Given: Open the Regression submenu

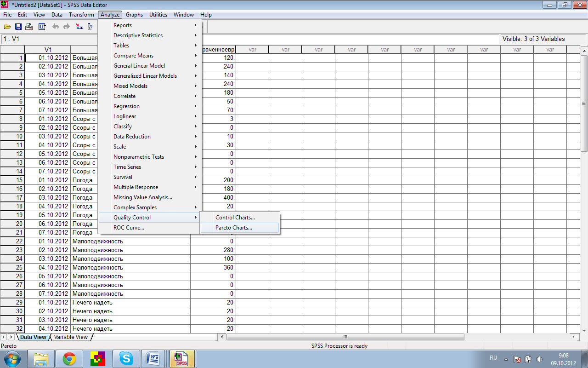Looking at the screenshot, I should pos(149,106).
